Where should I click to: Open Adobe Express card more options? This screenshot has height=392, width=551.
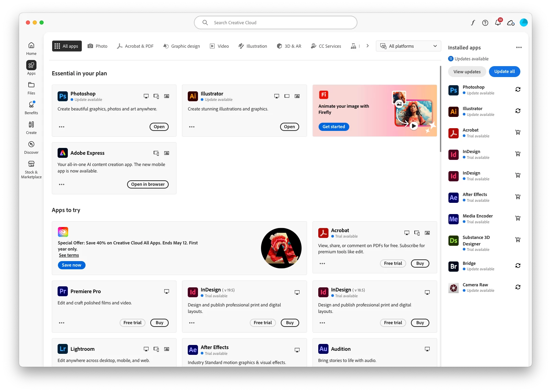[62, 184]
